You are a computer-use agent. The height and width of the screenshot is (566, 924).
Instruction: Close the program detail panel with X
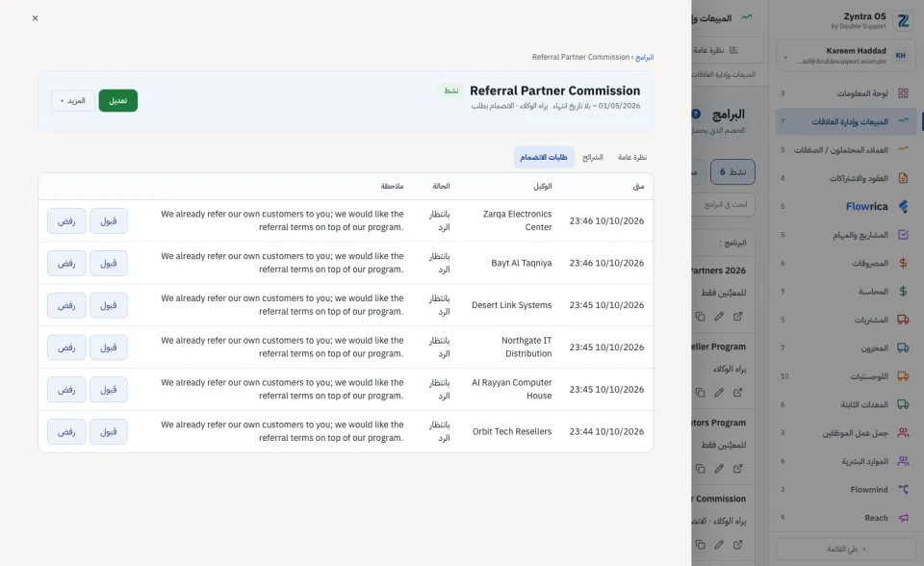point(36,18)
